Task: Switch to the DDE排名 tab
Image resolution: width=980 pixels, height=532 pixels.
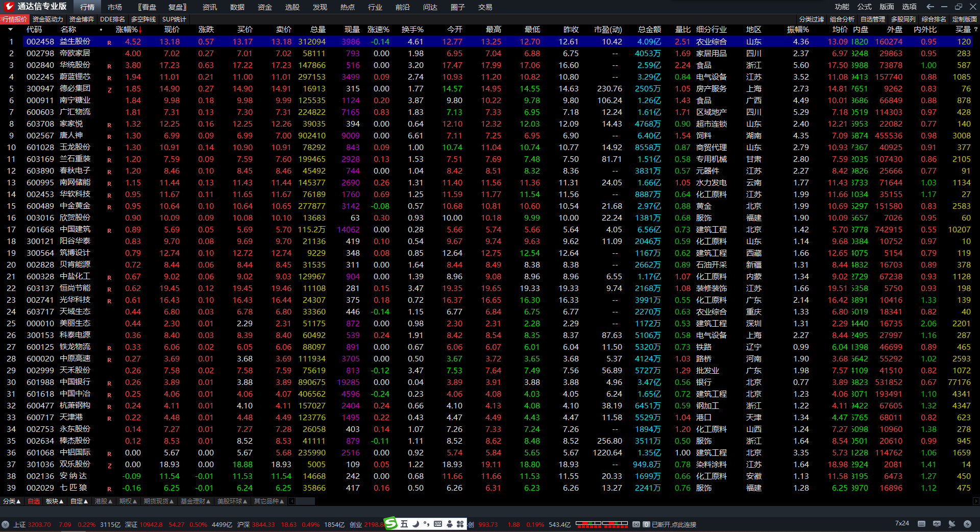Action: pyautogui.click(x=112, y=19)
